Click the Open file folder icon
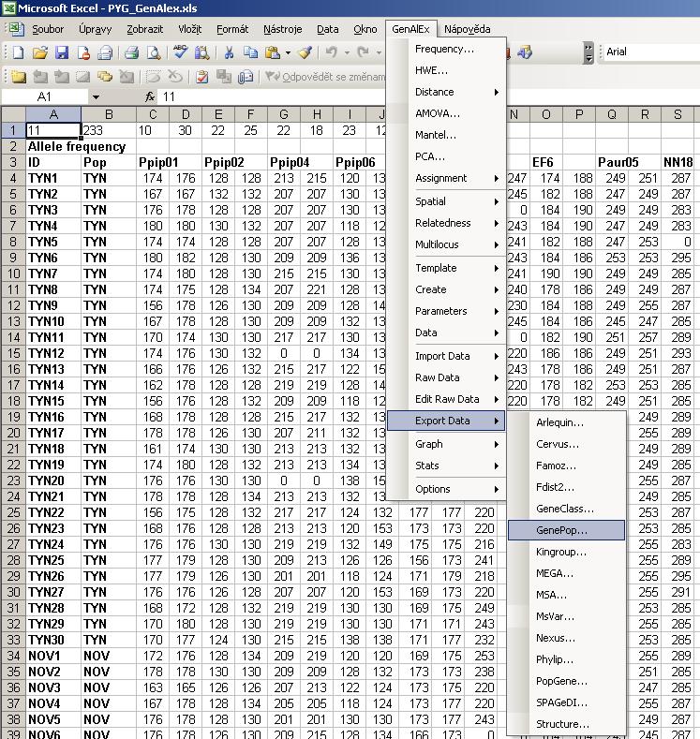The height and width of the screenshot is (739, 700). [40, 52]
